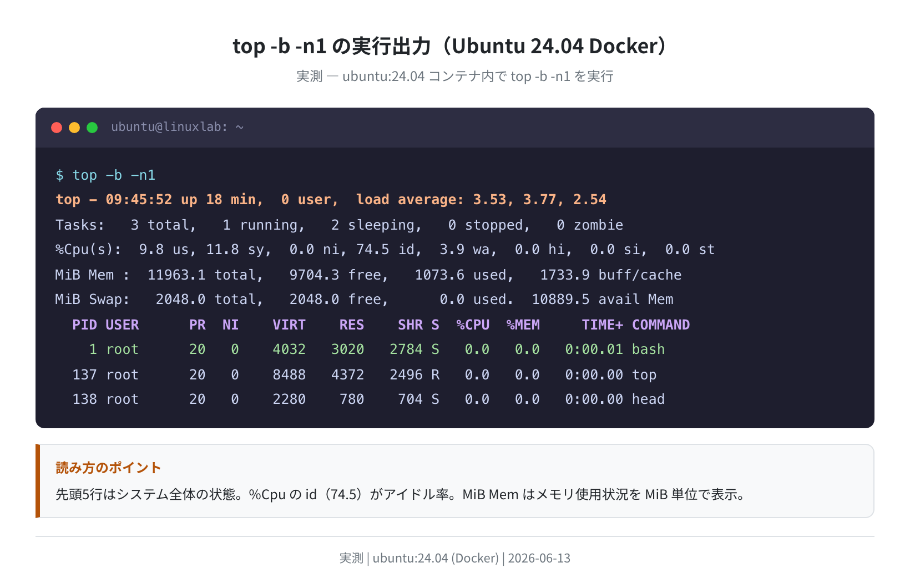Click the TIME+ value "0:00.01"

point(594,349)
